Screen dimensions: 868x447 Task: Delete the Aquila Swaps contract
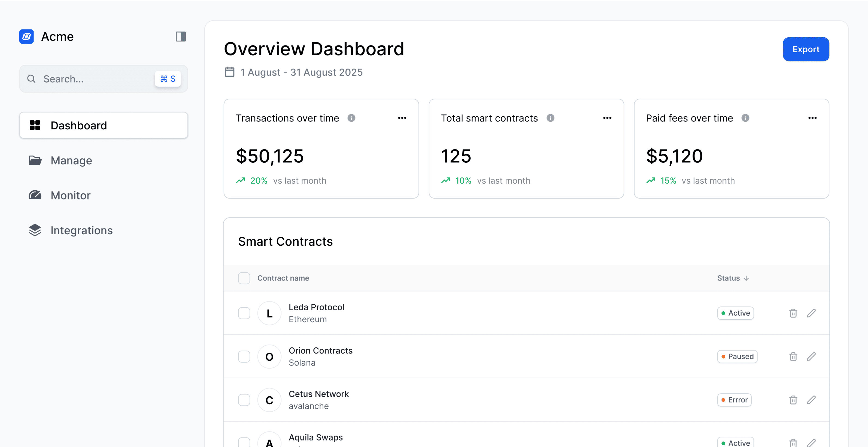793,443
